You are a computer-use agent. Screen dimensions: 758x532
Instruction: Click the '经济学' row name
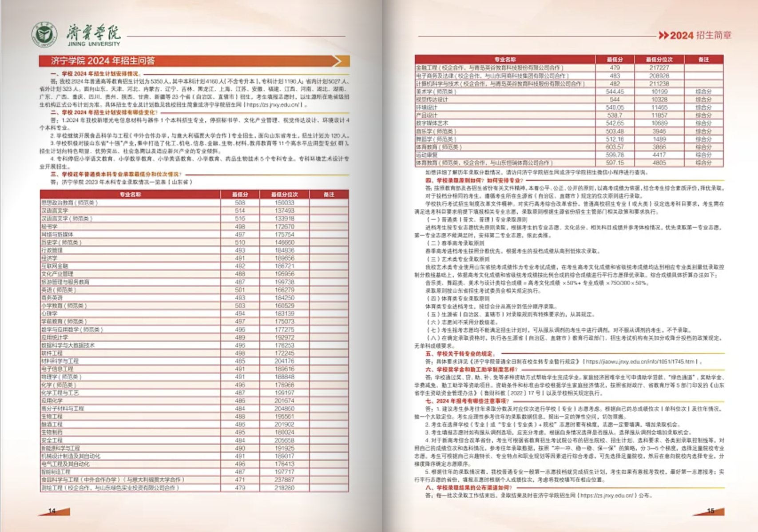[x=49, y=258]
